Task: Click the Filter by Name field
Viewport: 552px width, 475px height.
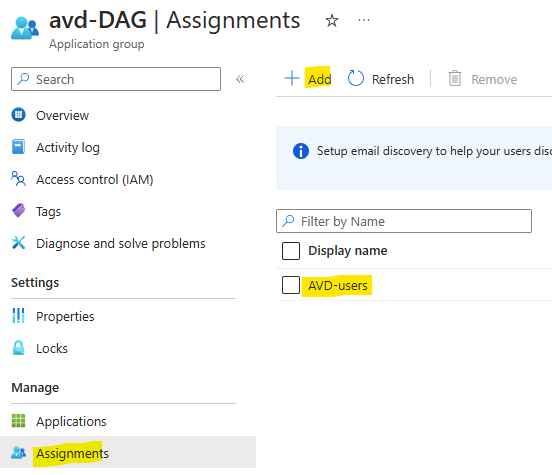Action: (x=404, y=221)
